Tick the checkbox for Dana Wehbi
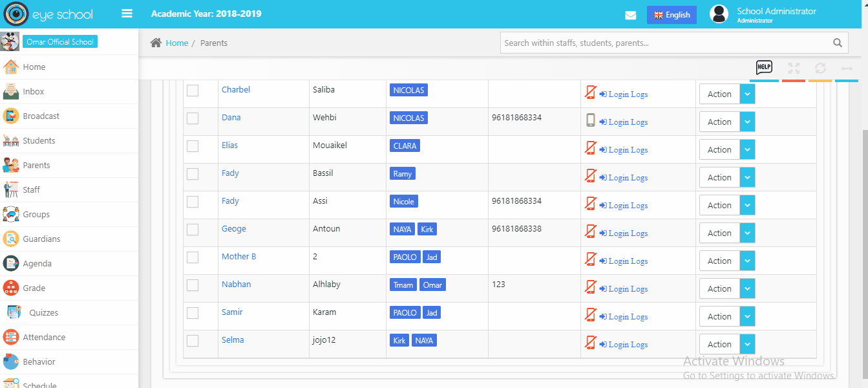The height and width of the screenshot is (388, 868). tap(193, 118)
